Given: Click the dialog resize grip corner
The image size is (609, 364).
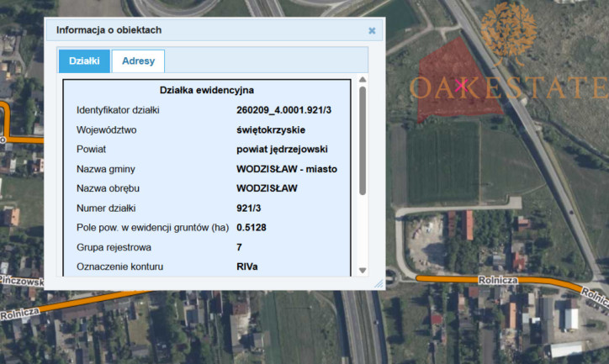Looking at the screenshot, I should [379, 283].
